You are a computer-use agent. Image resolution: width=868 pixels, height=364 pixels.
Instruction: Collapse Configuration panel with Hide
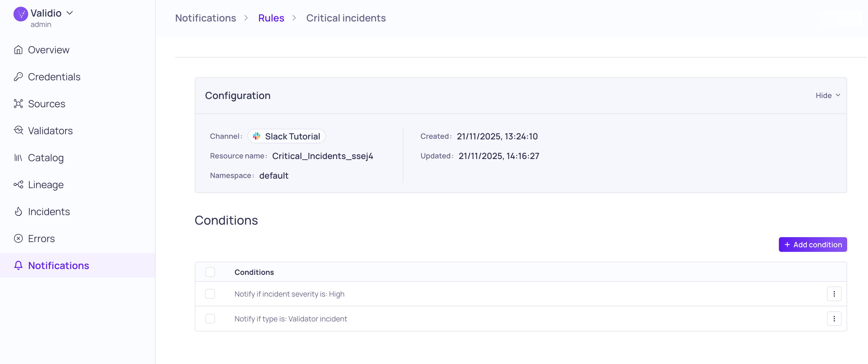point(828,96)
